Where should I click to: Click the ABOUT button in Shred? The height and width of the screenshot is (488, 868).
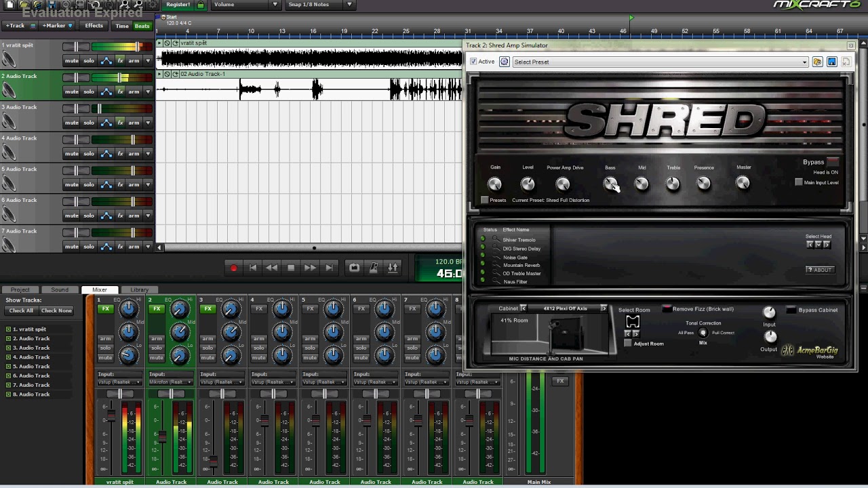point(820,270)
